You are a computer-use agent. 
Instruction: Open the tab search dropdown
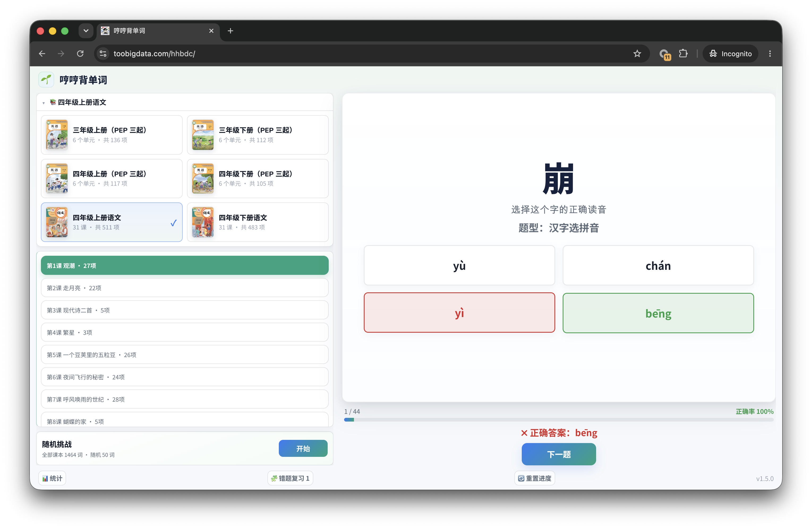pos(86,31)
